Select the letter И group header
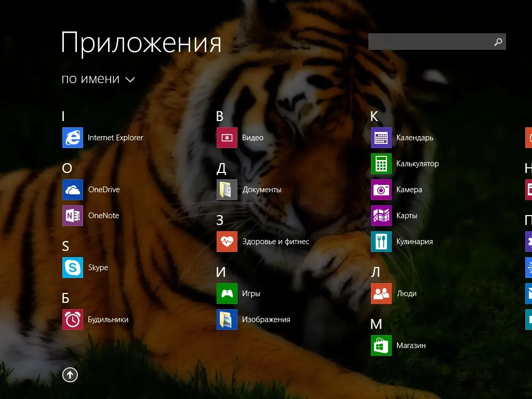Viewport: 532px width, 399px height. [x=221, y=272]
